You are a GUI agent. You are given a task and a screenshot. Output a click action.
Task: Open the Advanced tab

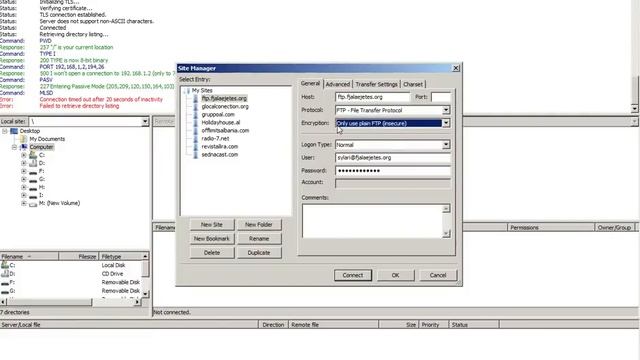click(338, 84)
